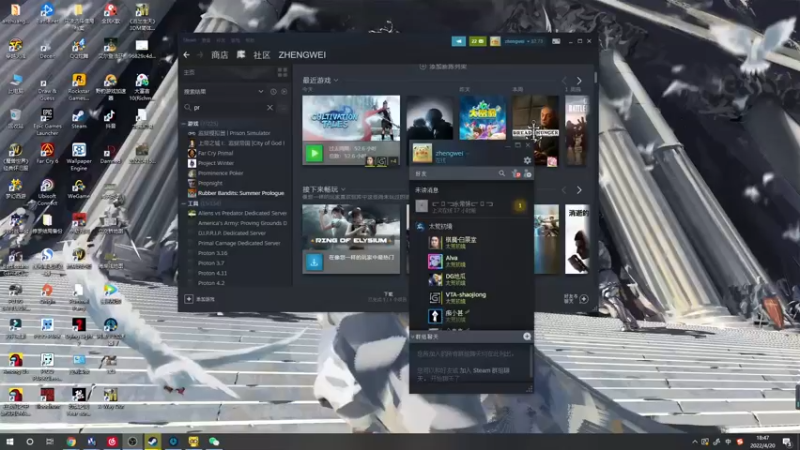The height and width of the screenshot is (450, 800).
Task: Open Steam desktop shortcut icon
Action: pos(79,119)
